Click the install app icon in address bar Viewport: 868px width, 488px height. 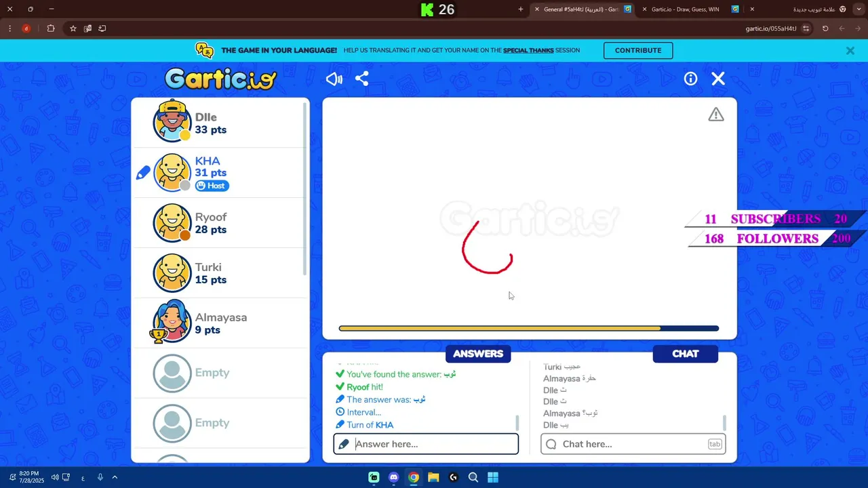tap(102, 28)
